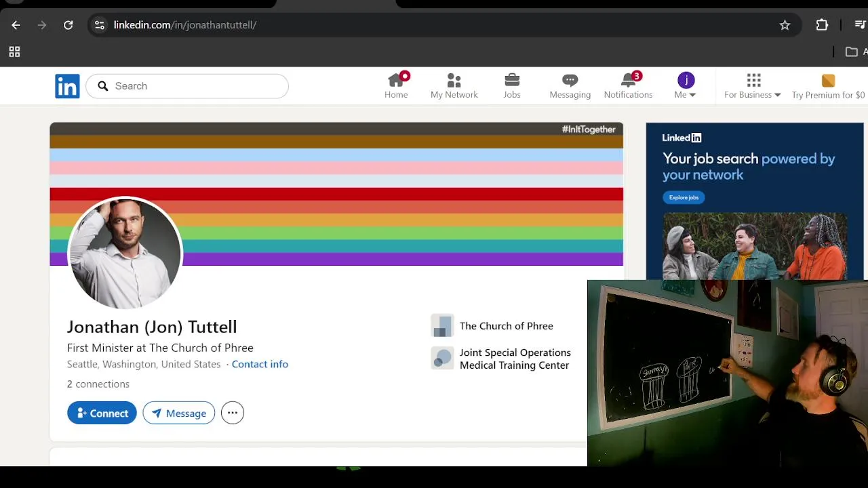Go to LinkedIn Home

(396, 86)
